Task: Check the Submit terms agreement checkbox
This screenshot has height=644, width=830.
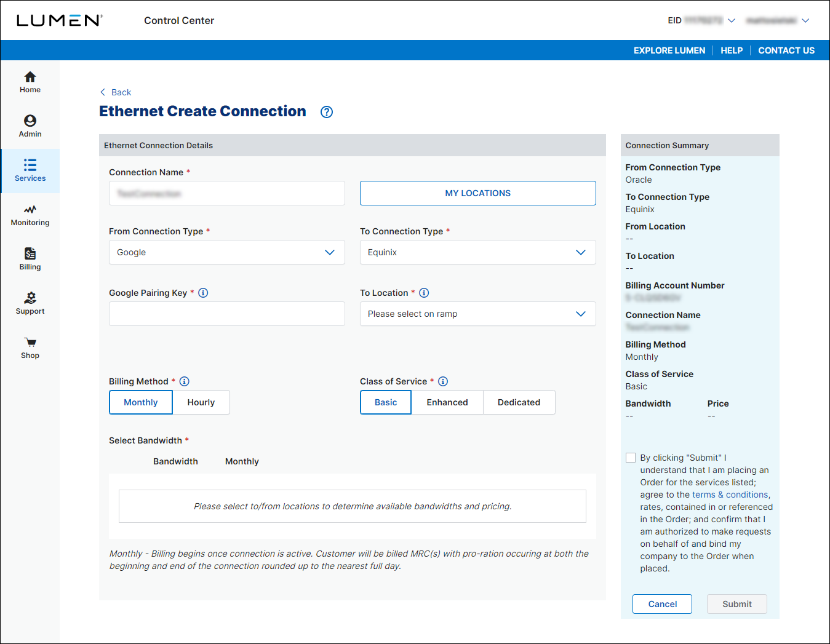Action: (631, 458)
